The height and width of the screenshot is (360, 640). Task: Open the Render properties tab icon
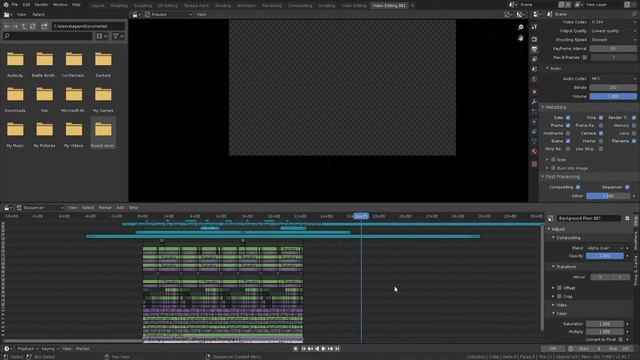coord(534,40)
